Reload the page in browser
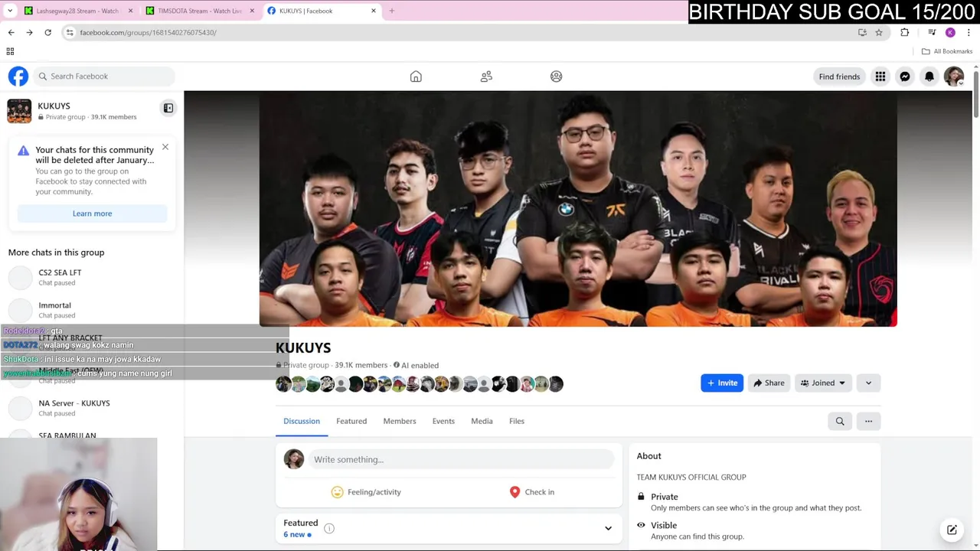This screenshot has height=551, width=980. coord(47,32)
